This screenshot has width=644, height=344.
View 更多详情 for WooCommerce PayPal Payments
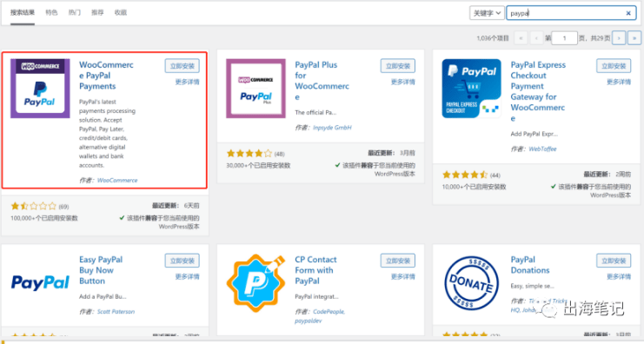pos(187,82)
